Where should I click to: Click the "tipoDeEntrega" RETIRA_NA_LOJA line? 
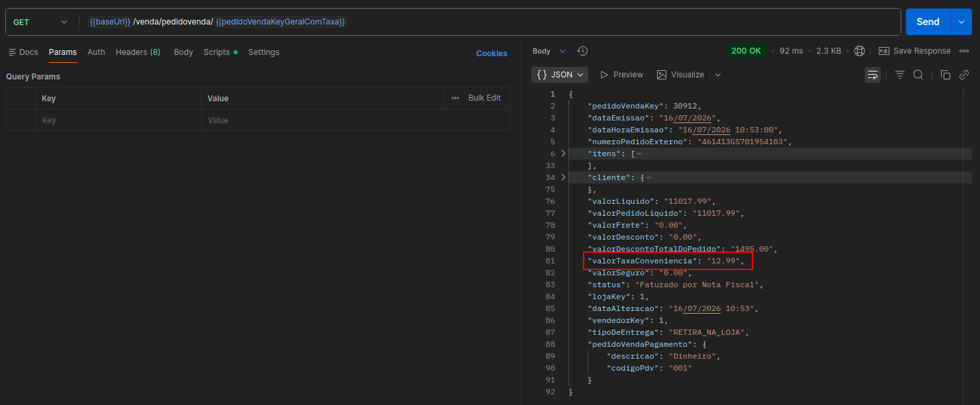[x=668, y=332]
